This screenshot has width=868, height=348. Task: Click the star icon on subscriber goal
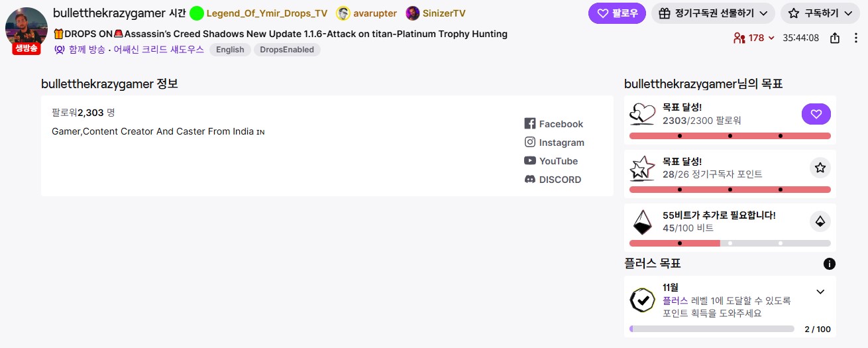pyautogui.click(x=820, y=168)
